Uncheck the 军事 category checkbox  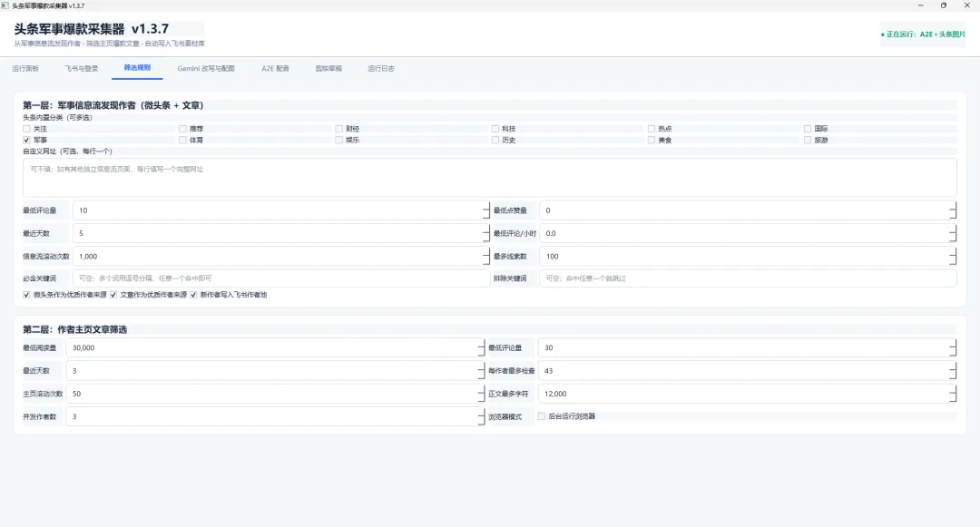pos(27,140)
